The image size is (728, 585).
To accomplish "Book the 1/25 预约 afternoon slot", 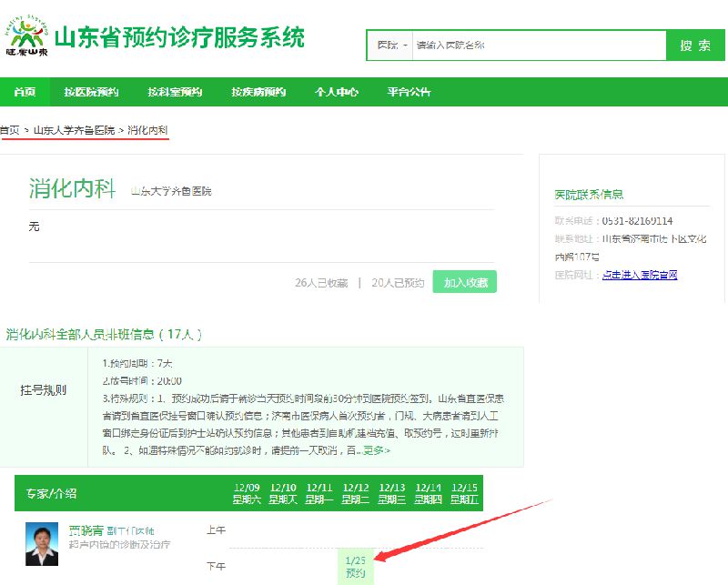I will (x=356, y=567).
